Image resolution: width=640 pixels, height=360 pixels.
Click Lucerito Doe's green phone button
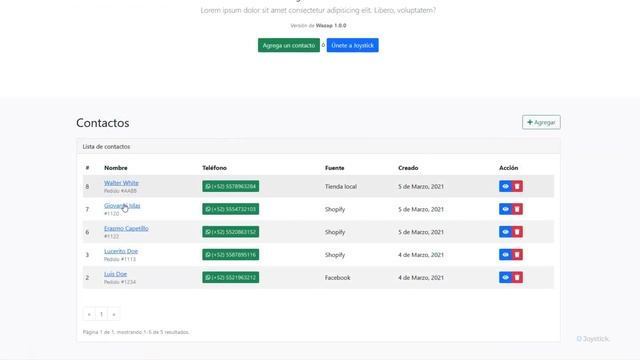tap(231, 255)
